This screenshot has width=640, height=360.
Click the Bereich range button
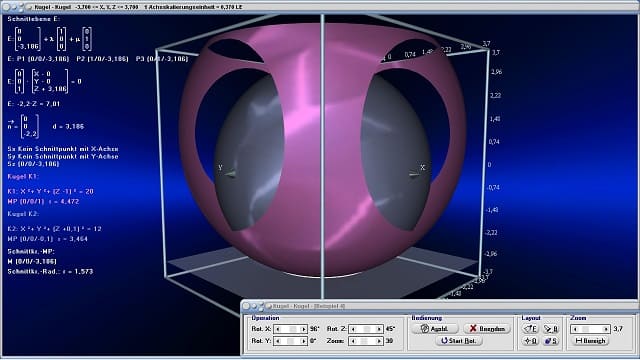[591, 341]
